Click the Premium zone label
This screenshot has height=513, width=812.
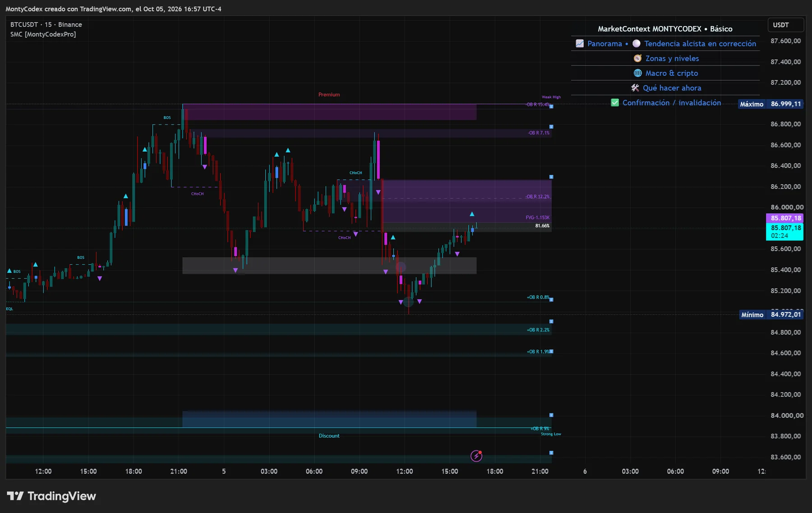click(329, 95)
